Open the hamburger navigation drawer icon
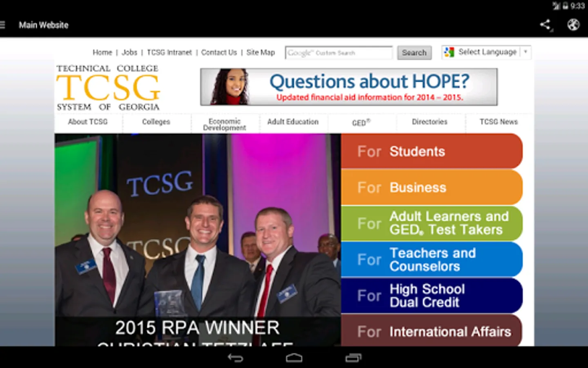 coord(2,25)
